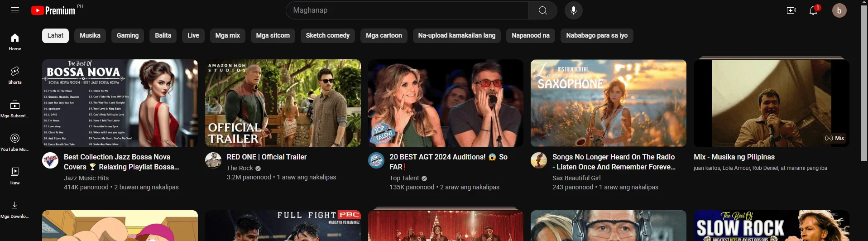Click '414K panonood' view count text
Viewport: 868px width, 241px height.
86,187
